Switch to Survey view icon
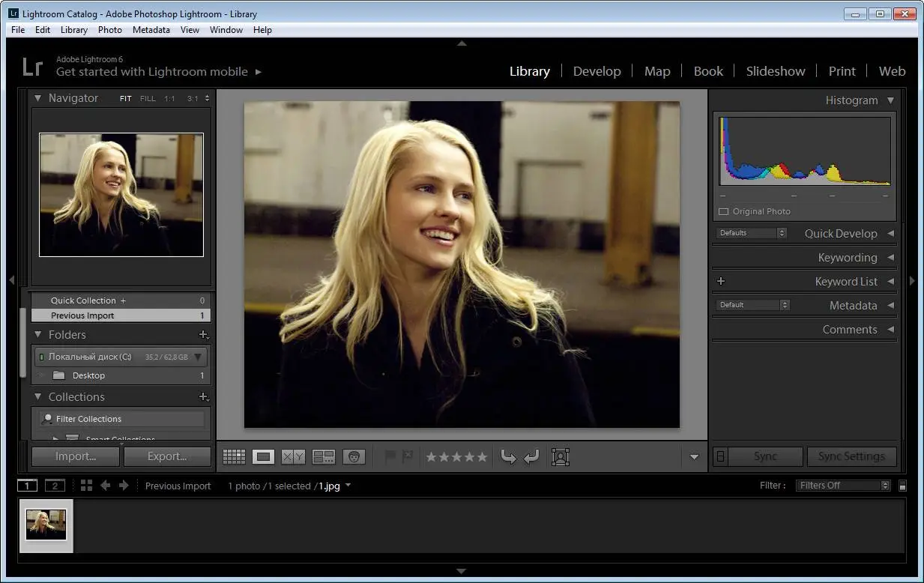Screen dimensions: 924x583 [x=324, y=456]
